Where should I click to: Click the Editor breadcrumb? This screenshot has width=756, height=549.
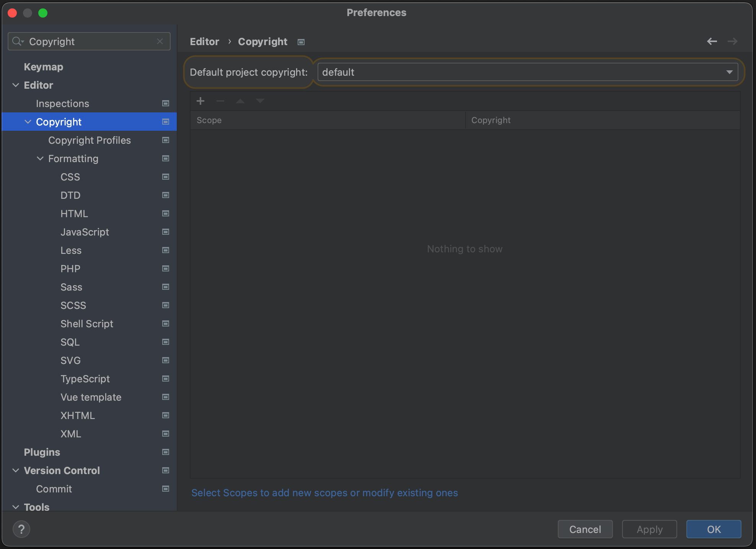coord(205,42)
